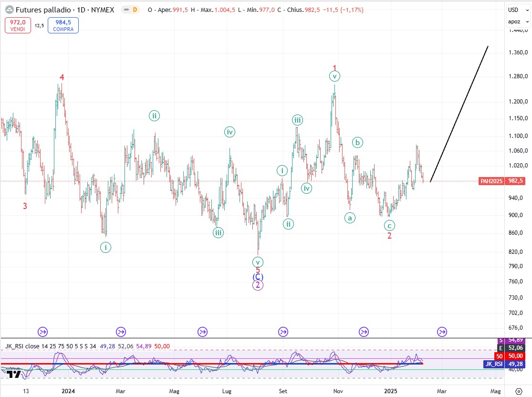Click the 54,89 value in RSI legend
The image size is (532, 397).
(x=144, y=346)
